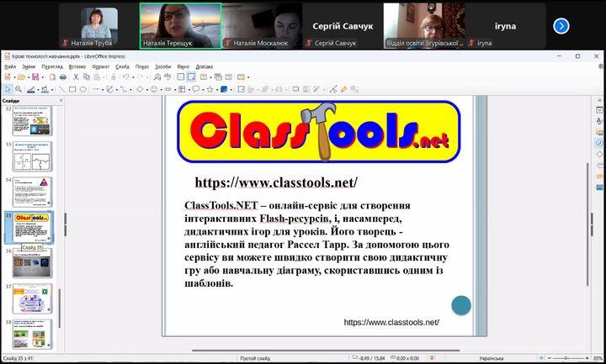Toggle the Shadow icon in drawing toolbar
This screenshot has height=364, width=606.
[295, 90]
